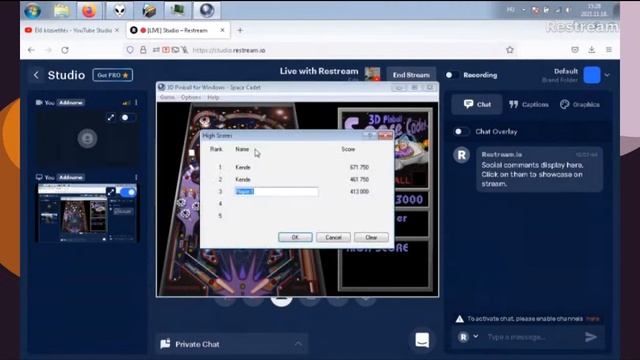Screen dimensions: 640x360
Task: Click the browser forward arrow
Action: coord(48,50)
